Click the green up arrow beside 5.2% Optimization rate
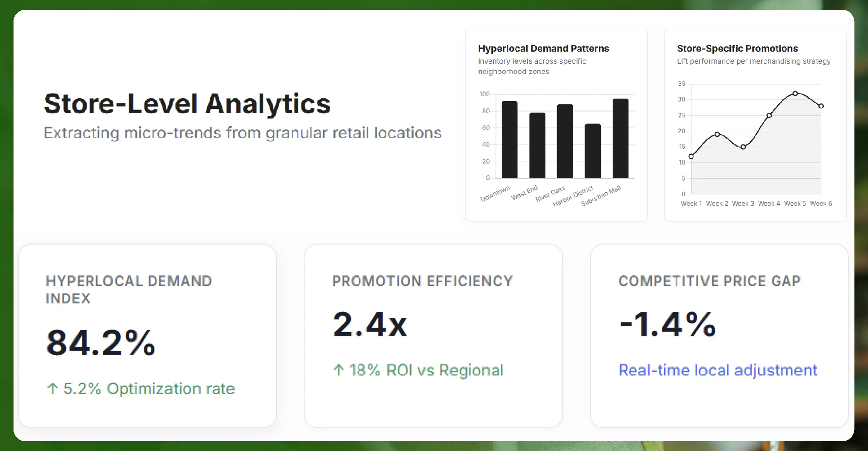868x451 pixels. point(53,388)
